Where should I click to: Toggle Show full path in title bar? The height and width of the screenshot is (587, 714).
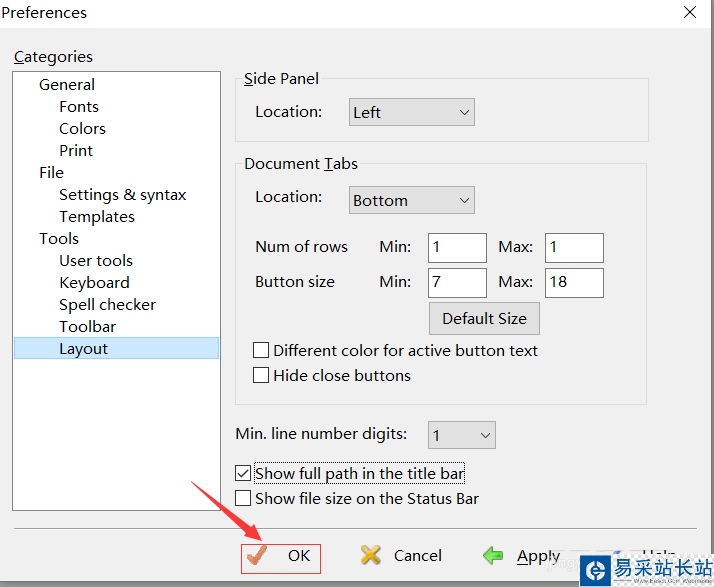tap(243, 473)
